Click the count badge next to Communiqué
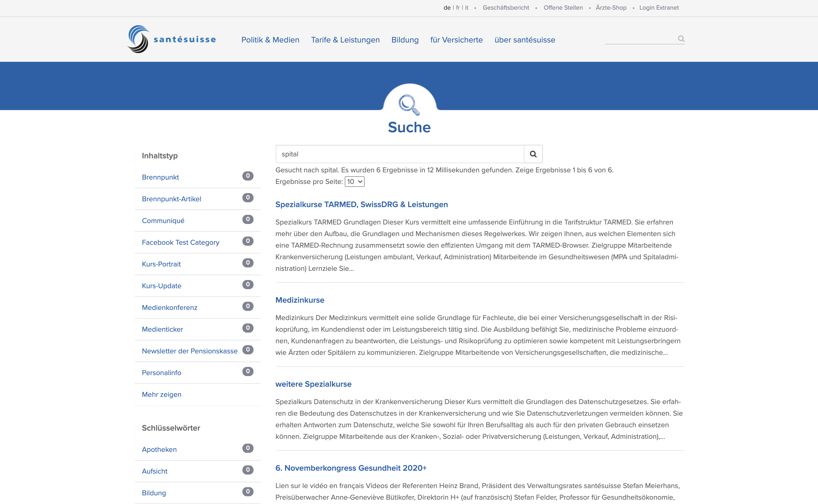Image resolution: width=818 pixels, height=504 pixels. pyautogui.click(x=248, y=219)
